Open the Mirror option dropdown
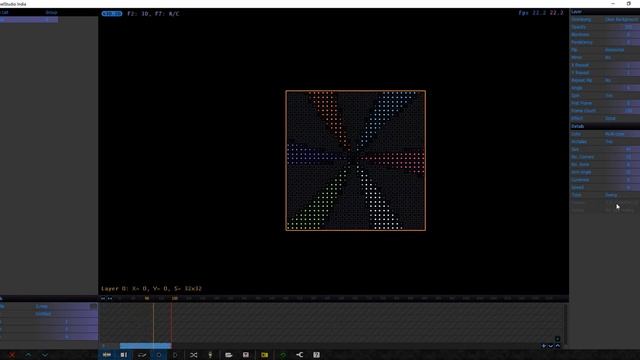This screenshot has width=640, height=360. click(x=622, y=58)
